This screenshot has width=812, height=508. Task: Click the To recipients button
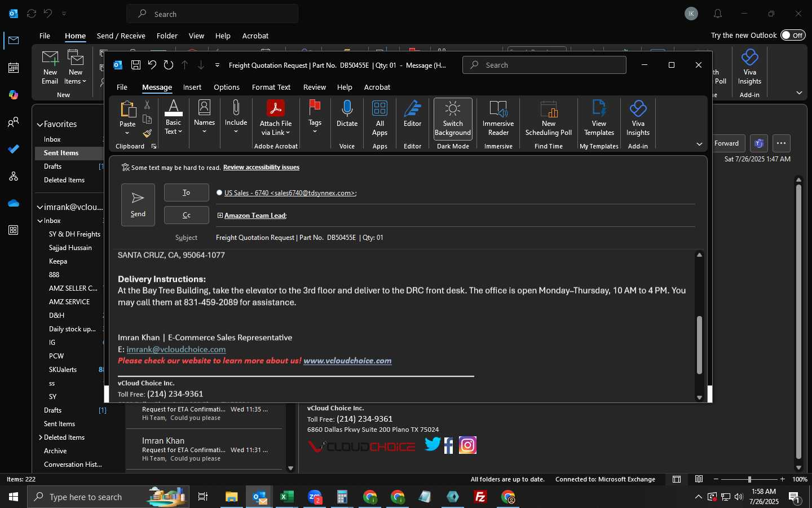coord(187,192)
